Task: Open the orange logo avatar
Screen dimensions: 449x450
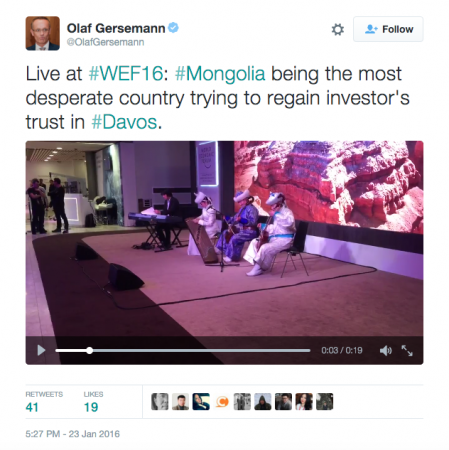Action: click(222, 401)
